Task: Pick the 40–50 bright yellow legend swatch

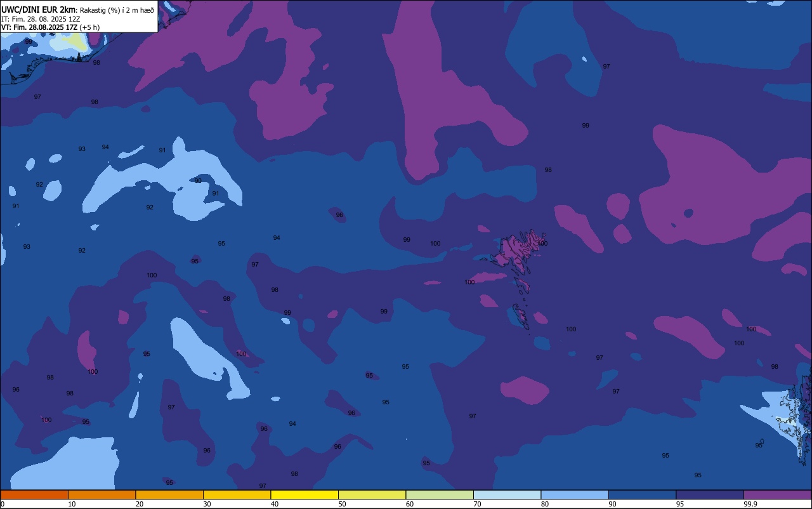Action: coord(304,494)
